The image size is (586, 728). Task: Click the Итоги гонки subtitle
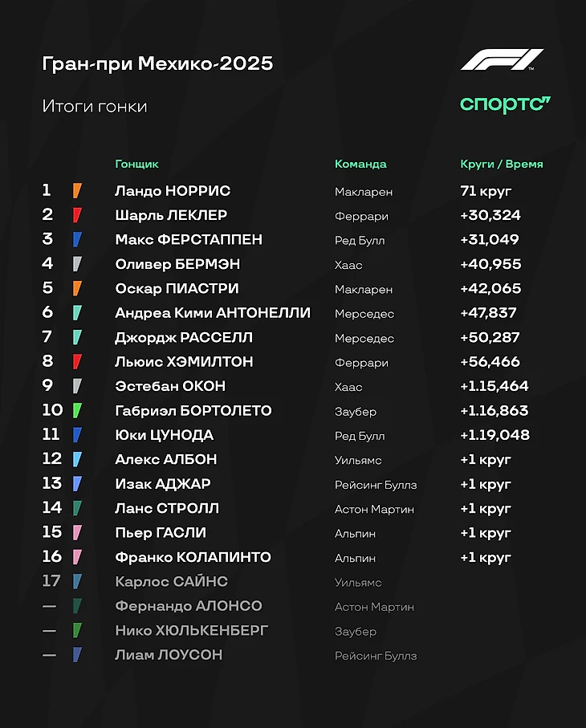[95, 106]
